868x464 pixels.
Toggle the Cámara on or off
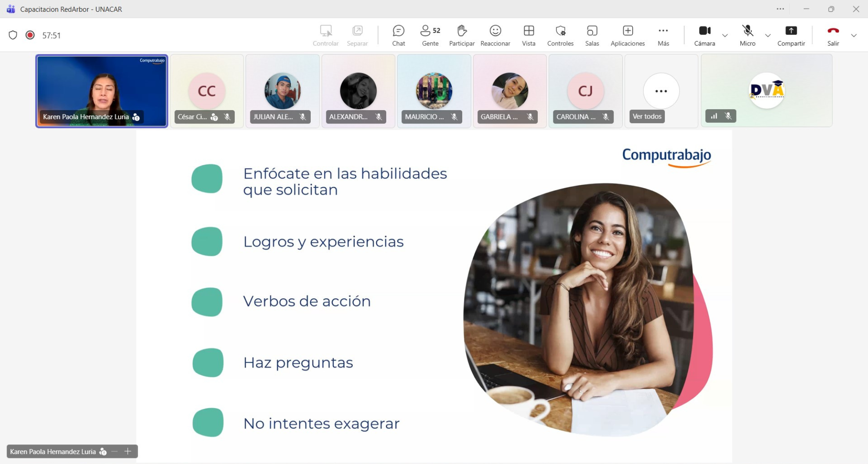[704, 35]
